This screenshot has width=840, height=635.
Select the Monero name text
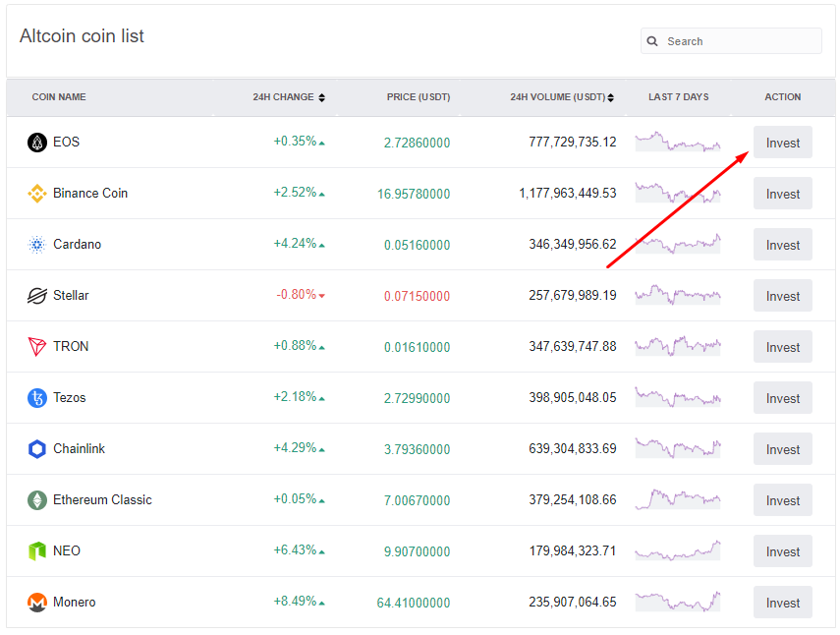74,602
